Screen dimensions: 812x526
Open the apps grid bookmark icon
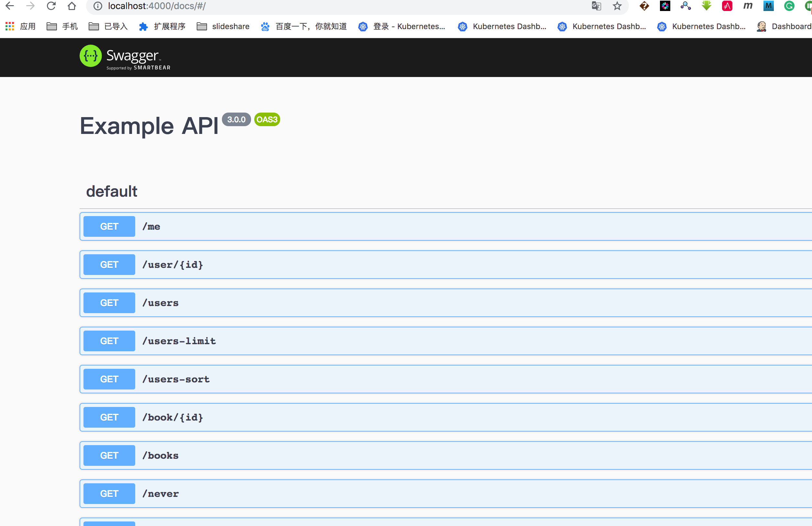tap(10, 26)
